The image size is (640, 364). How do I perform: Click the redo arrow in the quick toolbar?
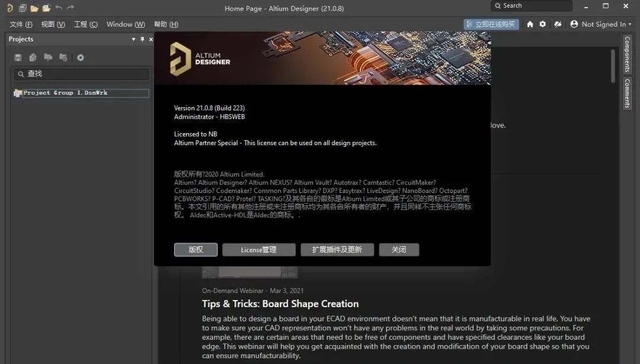70,8
